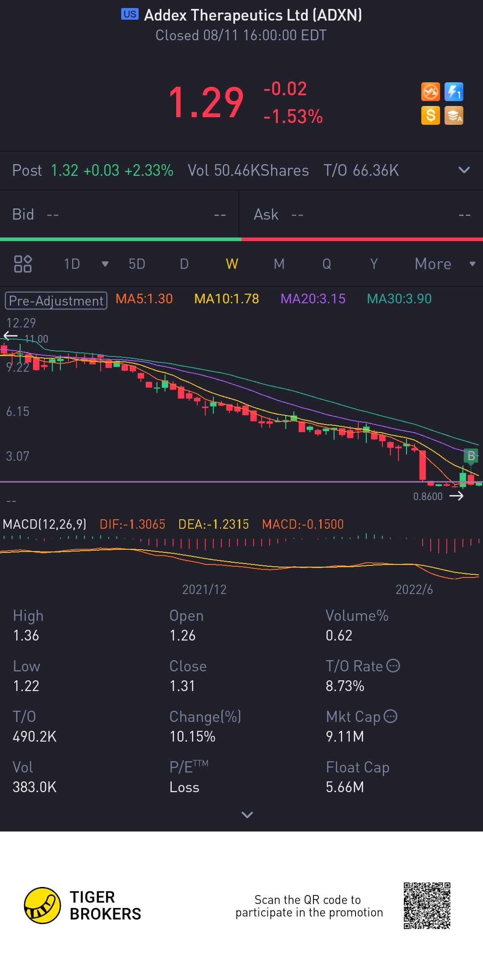Tap the Addex Therapeutics Ltd title
The image size is (483, 980).
[253, 15]
